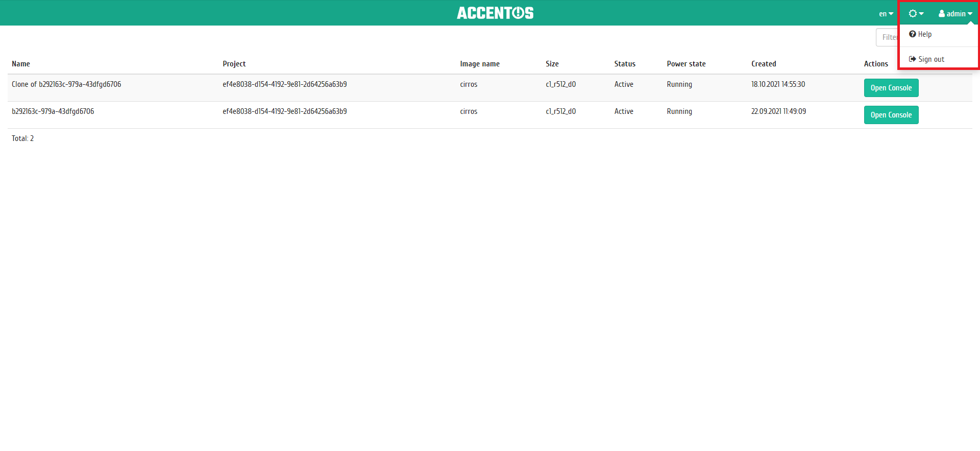Select Active status in Clone row
Screen dimensions: 980x451
[x=624, y=84]
